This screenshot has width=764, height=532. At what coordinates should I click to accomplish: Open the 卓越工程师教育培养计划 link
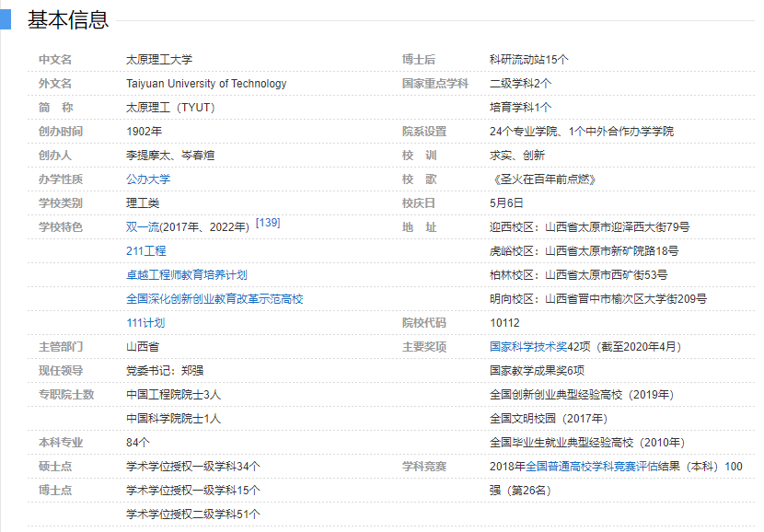tap(186, 275)
